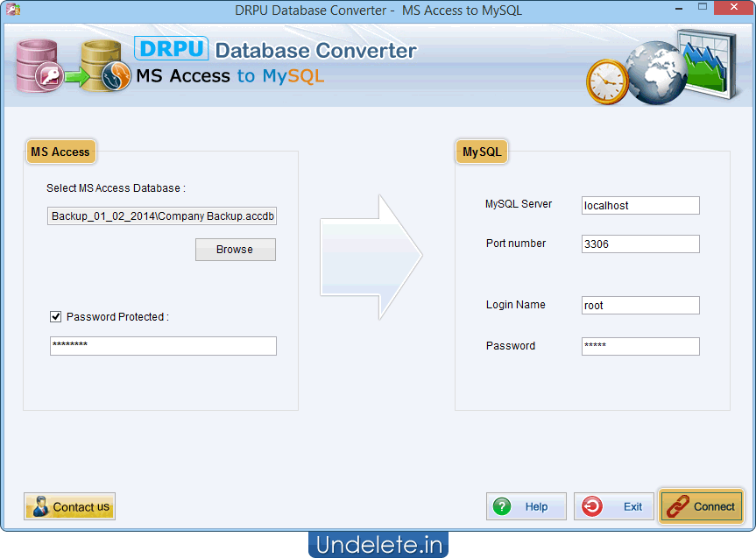The height and width of the screenshot is (558, 756).
Task: Click the DRPU logo in banner
Action: tap(172, 49)
